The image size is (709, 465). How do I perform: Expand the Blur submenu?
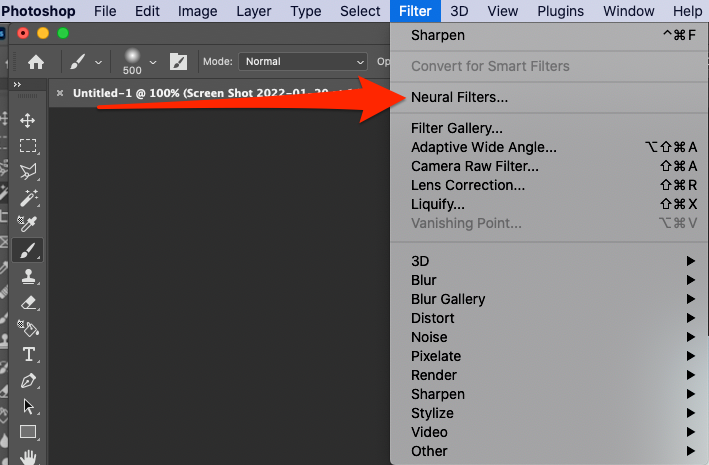point(549,280)
